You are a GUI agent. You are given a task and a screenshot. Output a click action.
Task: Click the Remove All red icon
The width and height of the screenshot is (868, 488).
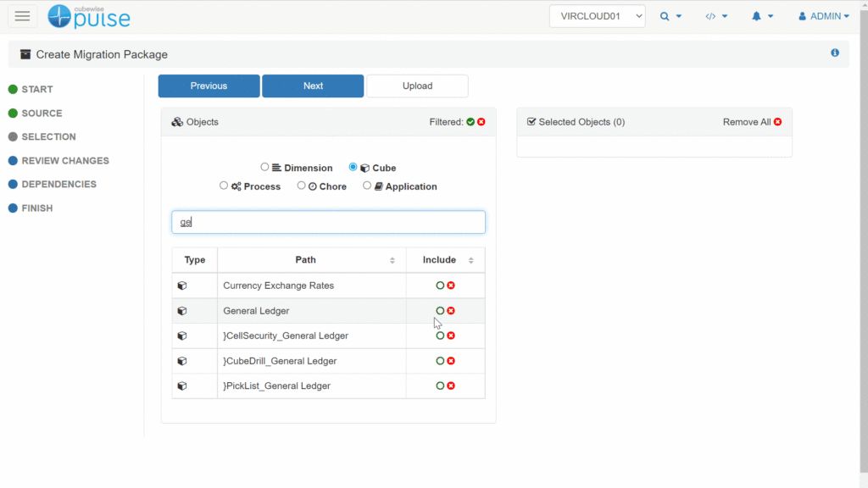[777, 122]
